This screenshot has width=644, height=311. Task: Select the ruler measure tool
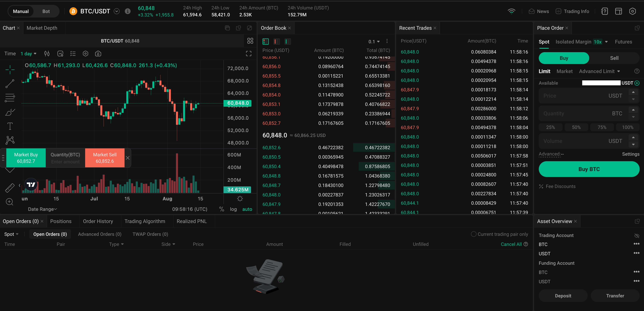pos(10,188)
